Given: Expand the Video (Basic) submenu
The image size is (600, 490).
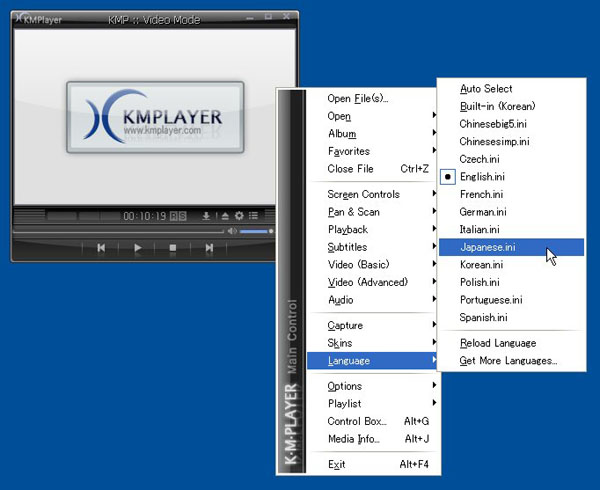Looking at the screenshot, I should [x=374, y=265].
